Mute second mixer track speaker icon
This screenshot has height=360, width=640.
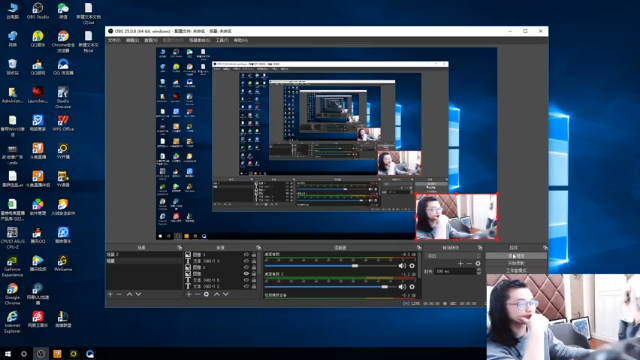tap(402, 287)
